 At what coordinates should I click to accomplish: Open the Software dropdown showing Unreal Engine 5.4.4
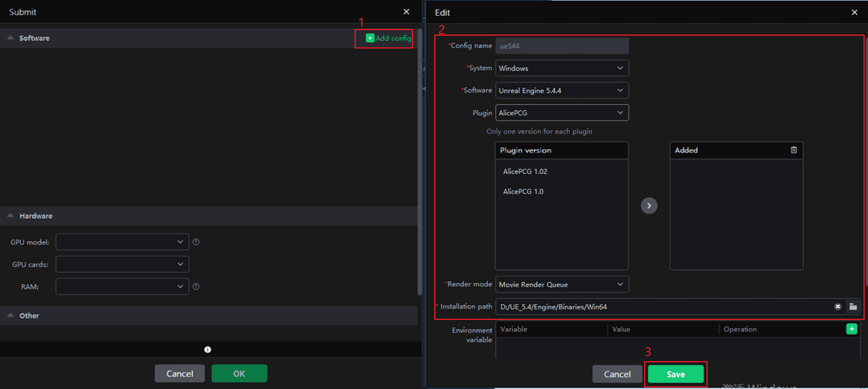pos(562,90)
